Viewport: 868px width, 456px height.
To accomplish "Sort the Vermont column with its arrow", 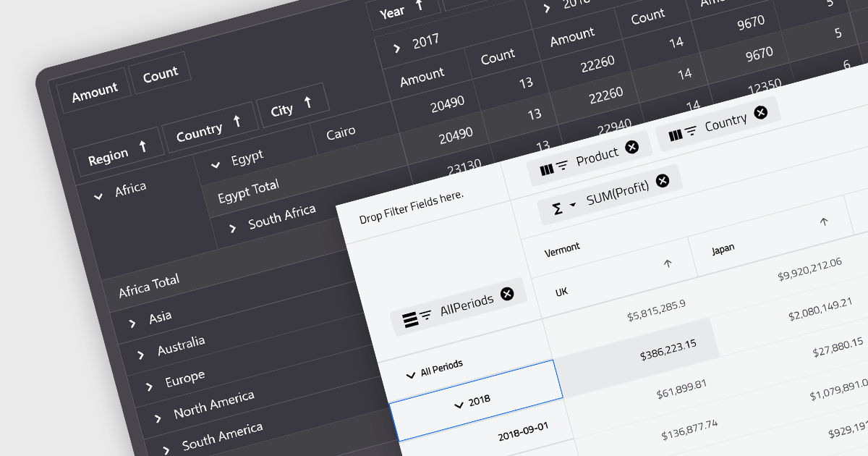I will pos(668,264).
